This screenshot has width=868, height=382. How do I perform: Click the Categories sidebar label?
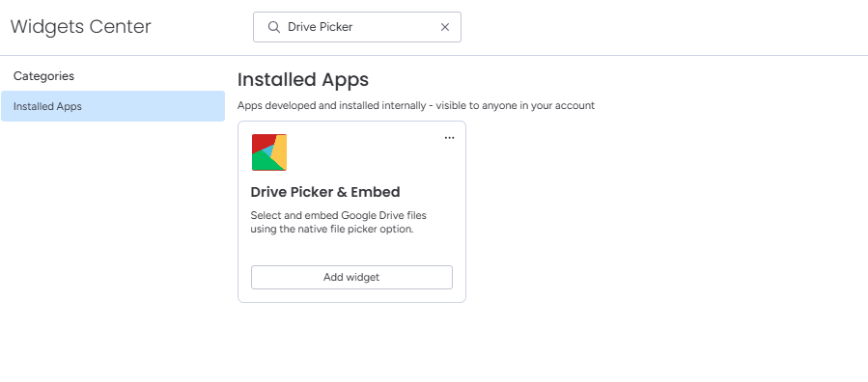tap(43, 76)
